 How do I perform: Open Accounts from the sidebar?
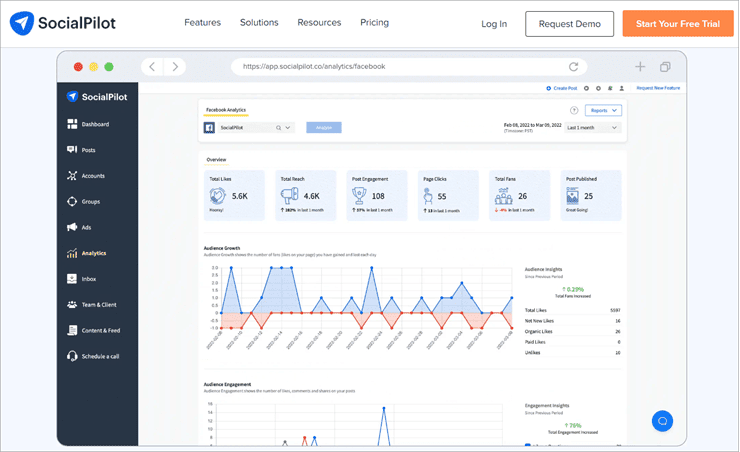[x=72, y=176]
